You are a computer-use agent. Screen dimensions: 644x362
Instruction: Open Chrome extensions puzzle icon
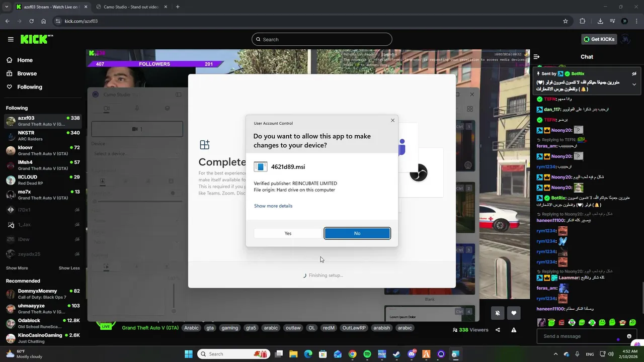583,21
